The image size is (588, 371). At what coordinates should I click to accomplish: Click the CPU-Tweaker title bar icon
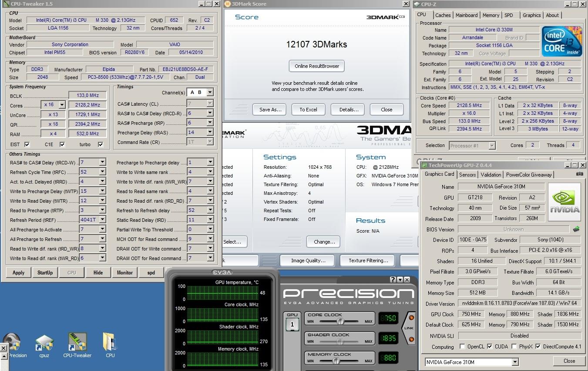tap(6, 4)
